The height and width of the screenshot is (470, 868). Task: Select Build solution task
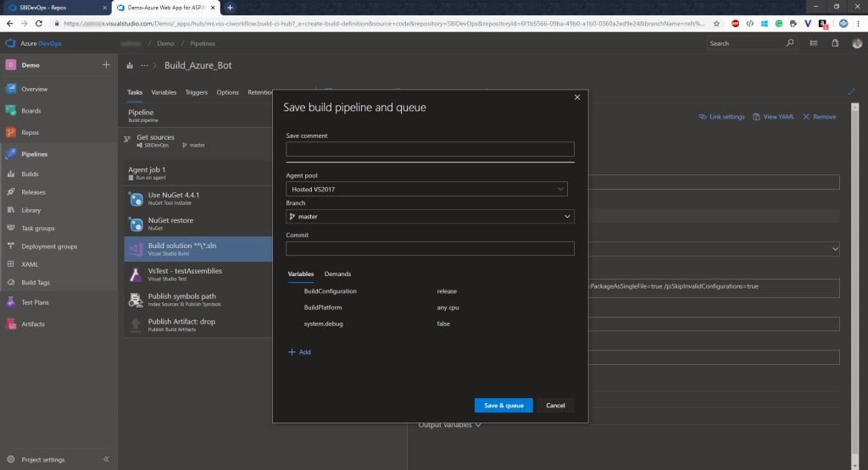click(x=198, y=249)
